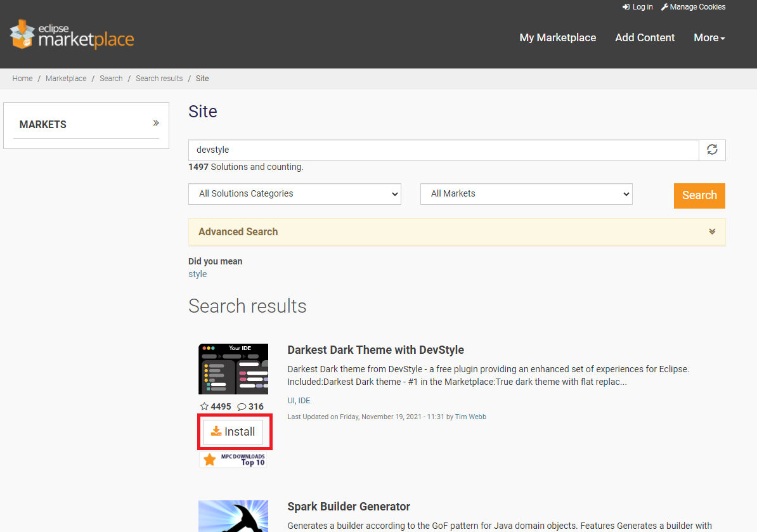Go to Marketplace breadcrumb
This screenshot has height=532, width=757.
click(x=66, y=78)
